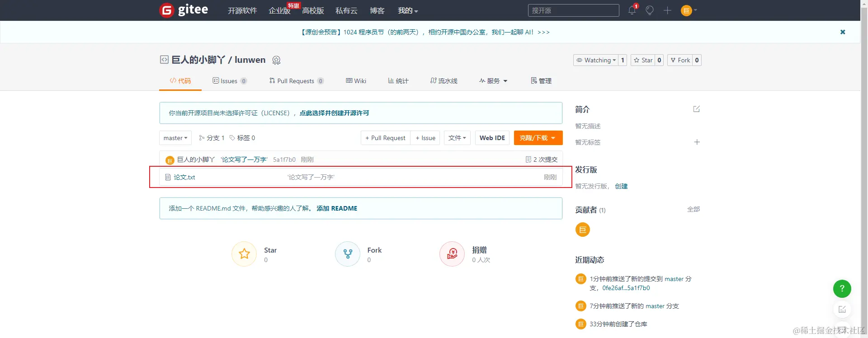The image size is (868, 338).
Task: Click the floating feedback edit icon
Action: [x=842, y=310]
